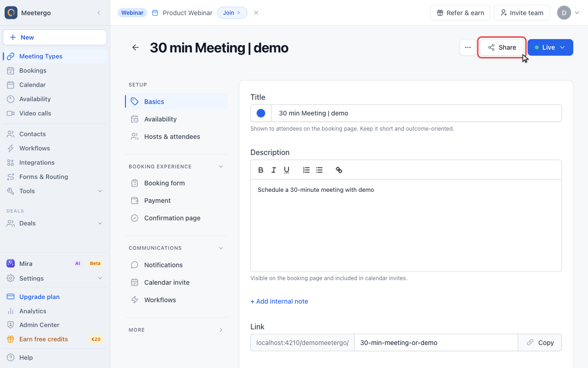
Task: Toggle italic formatting in description editor
Action: 274,170
